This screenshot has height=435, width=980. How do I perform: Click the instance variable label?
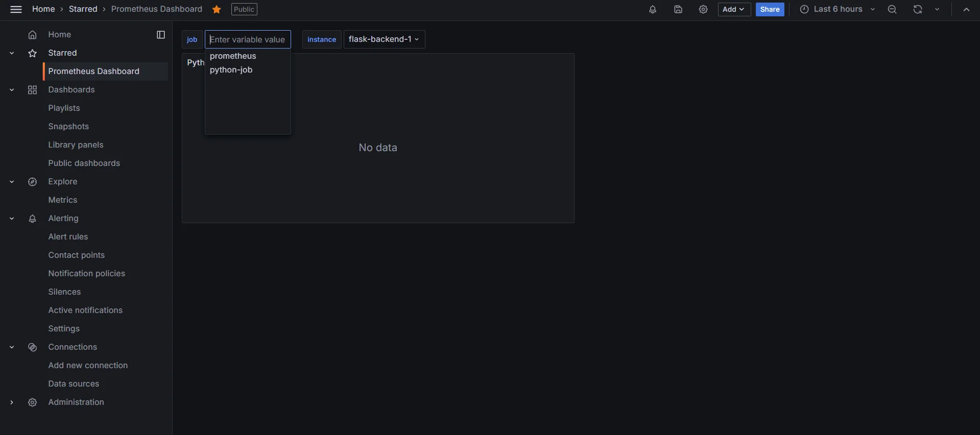point(322,39)
